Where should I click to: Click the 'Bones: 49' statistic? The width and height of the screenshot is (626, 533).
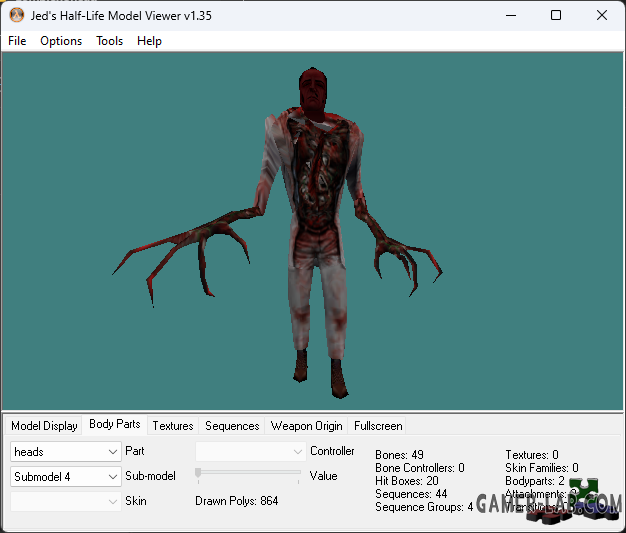[x=399, y=455]
